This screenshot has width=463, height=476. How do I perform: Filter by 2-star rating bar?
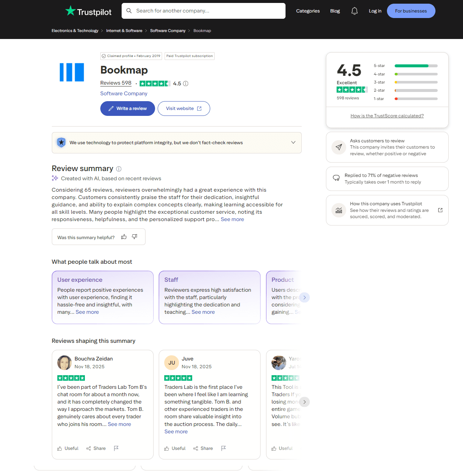[406, 90]
